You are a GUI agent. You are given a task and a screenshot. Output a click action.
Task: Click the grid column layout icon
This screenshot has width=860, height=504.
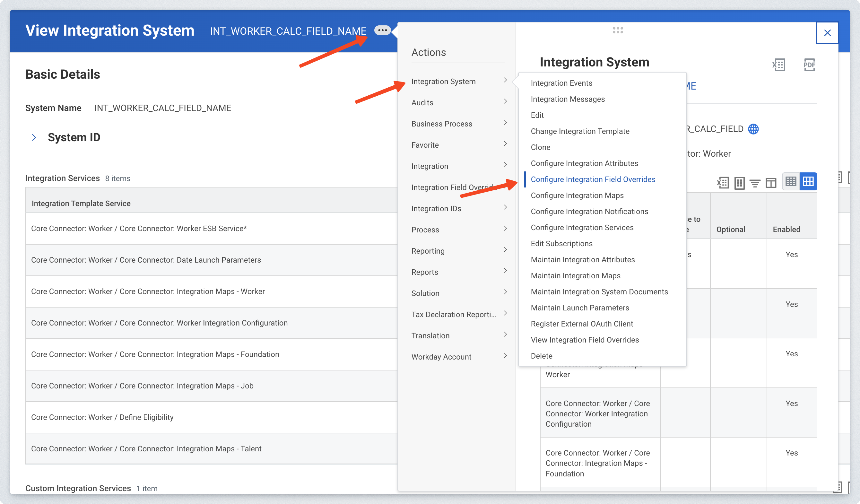[770, 183]
